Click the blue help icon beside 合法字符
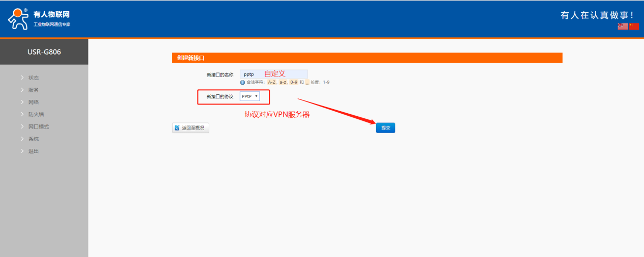 pyautogui.click(x=242, y=82)
